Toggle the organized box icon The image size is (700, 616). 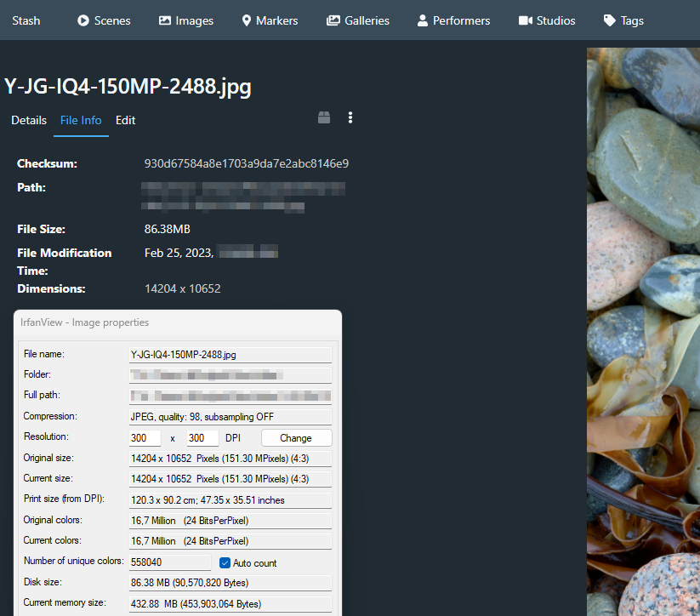click(324, 117)
